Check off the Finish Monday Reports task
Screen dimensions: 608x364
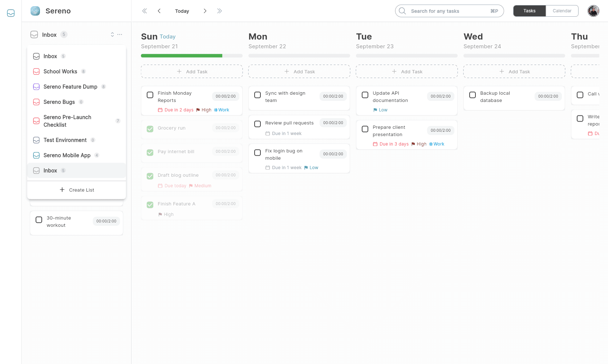150,95
